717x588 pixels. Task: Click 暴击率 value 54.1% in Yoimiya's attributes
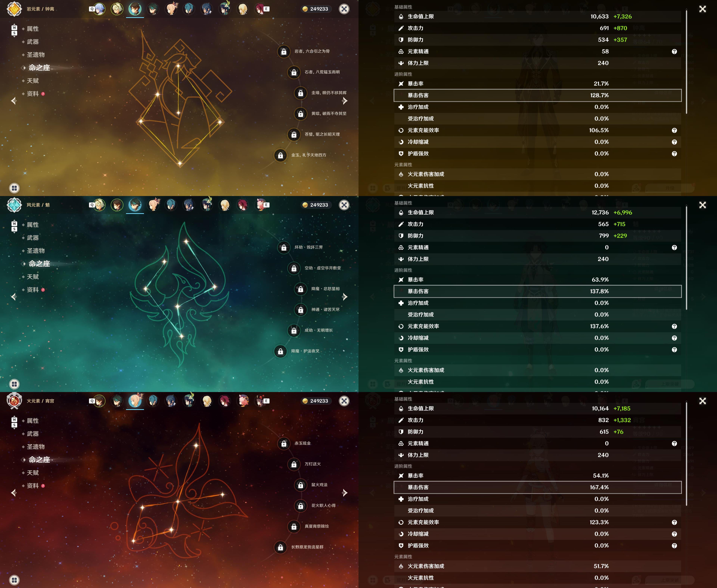601,476
